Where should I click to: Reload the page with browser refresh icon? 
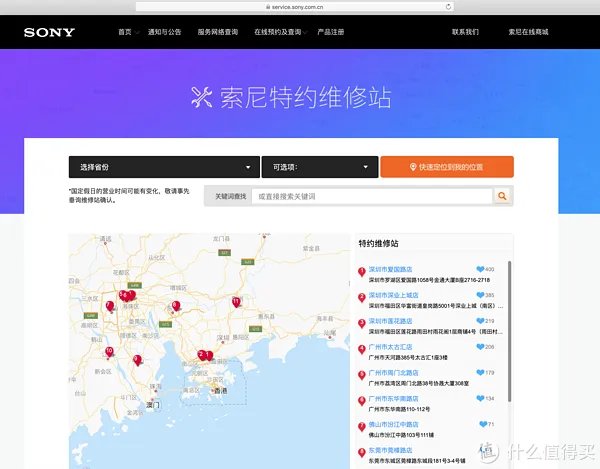coord(448,7)
